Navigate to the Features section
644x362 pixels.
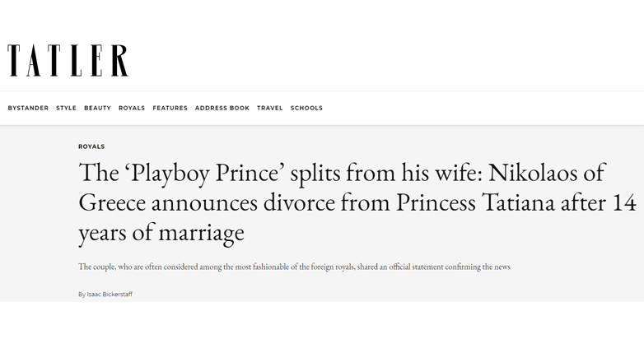[170, 108]
